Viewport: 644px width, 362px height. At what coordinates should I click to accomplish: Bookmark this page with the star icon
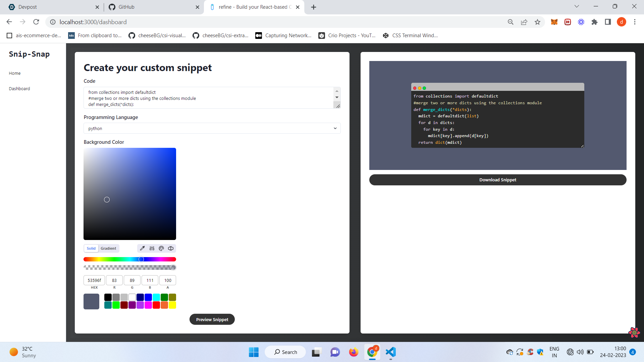(538, 22)
